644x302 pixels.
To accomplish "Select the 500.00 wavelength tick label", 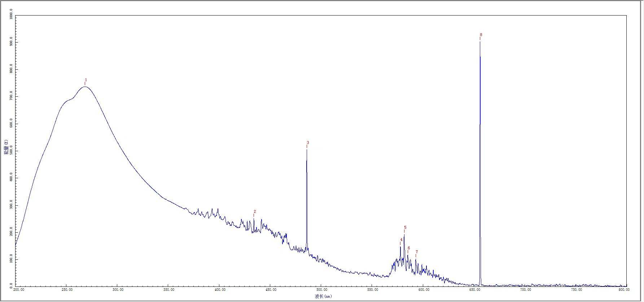I will click(x=321, y=290).
